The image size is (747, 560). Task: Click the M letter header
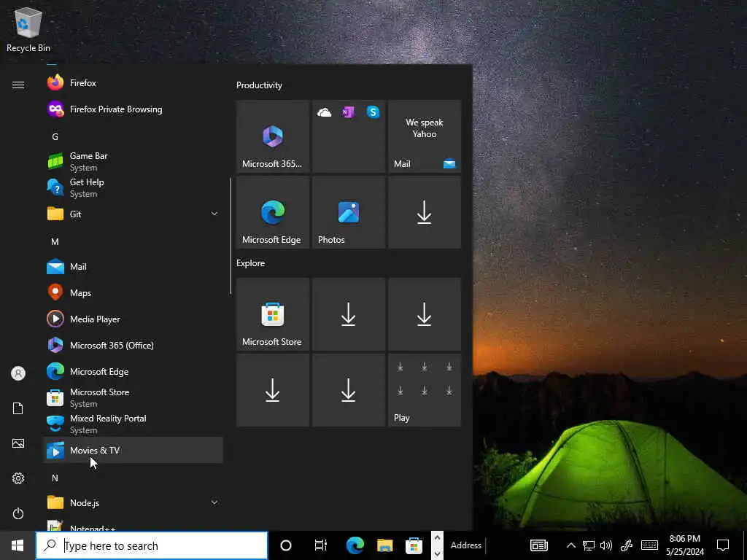pyautogui.click(x=55, y=242)
